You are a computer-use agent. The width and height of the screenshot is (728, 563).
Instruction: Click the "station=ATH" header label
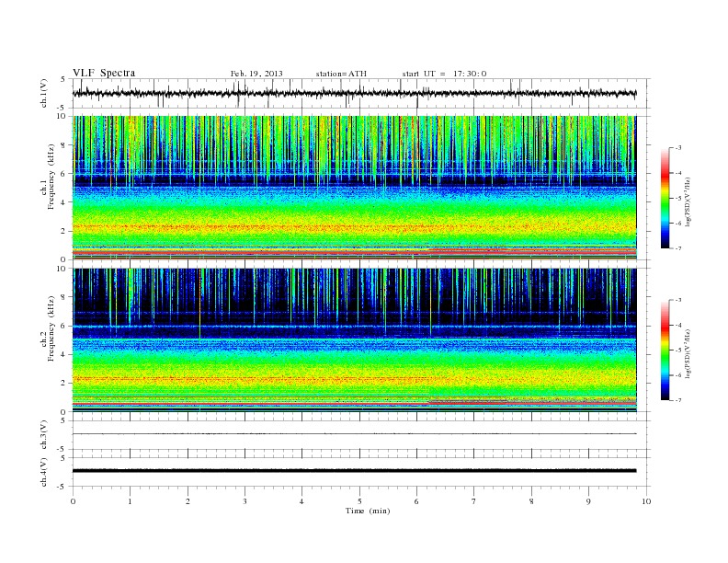[x=341, y=74]
